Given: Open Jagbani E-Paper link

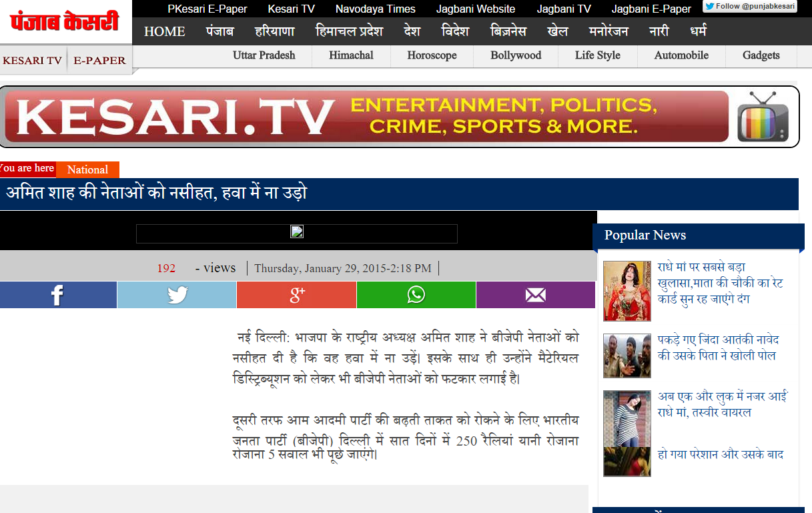Looking at the screenshot, I should (651, 9).
